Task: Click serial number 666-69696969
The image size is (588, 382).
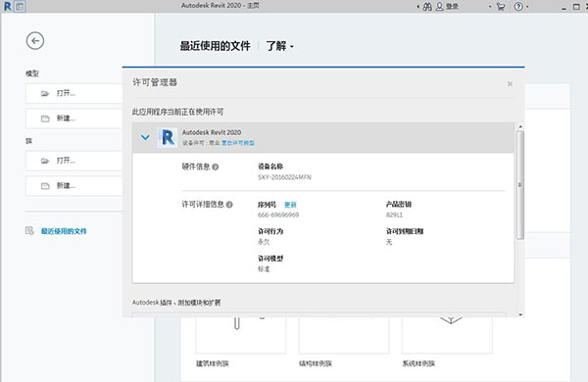Action: (278, 215)
